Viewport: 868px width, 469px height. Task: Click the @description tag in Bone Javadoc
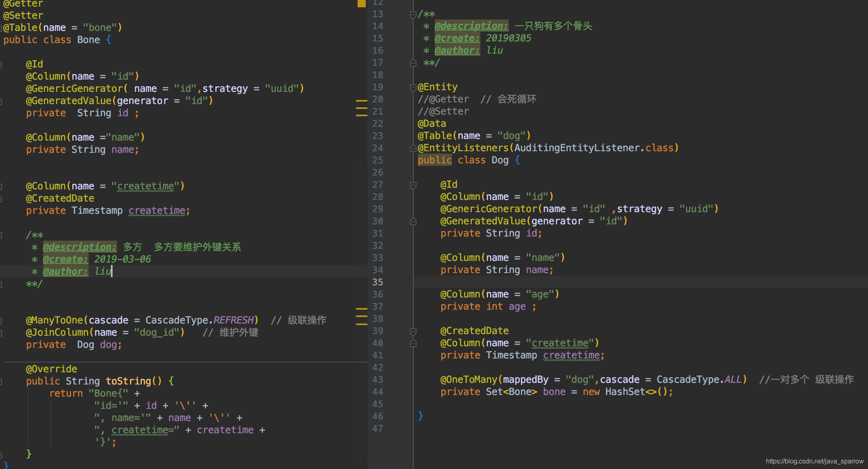80,247
